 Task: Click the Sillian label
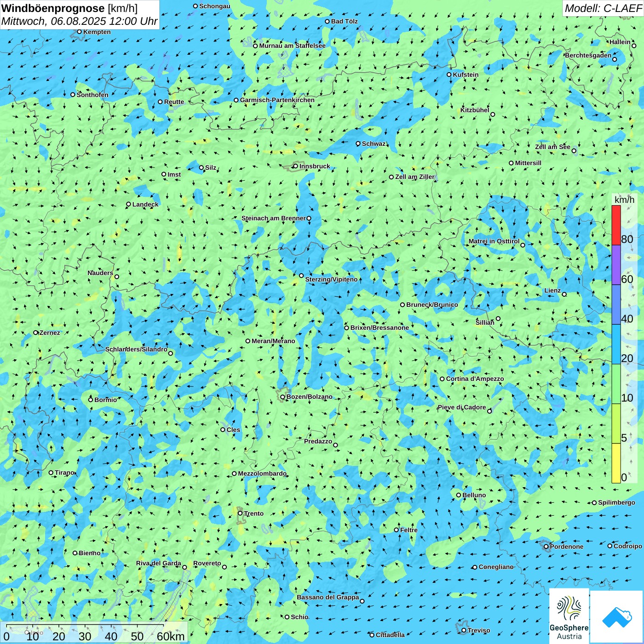pyautogui.click(x=485, y=322)
